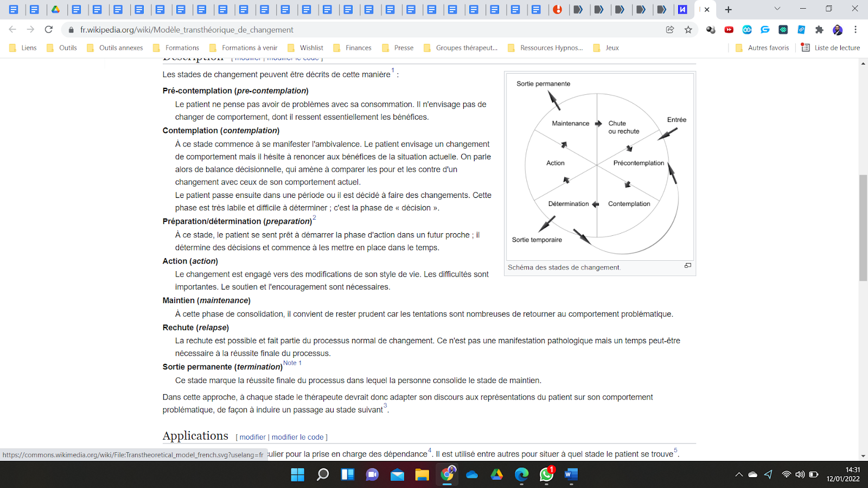Viewport: 868px width, 488px height.
Task: Open the Widgets panel in the taskbar
Action: [x=347, y=475]
